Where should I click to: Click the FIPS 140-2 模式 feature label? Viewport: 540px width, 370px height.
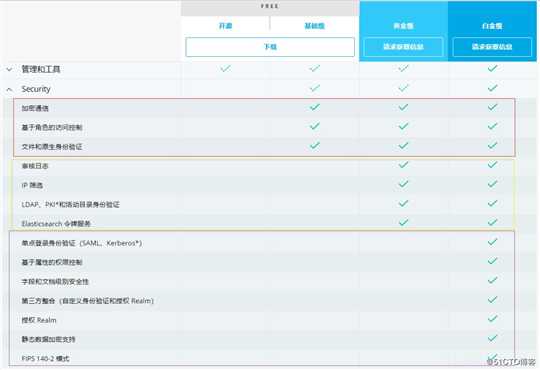pyautogui.click(x=45, y=359)
